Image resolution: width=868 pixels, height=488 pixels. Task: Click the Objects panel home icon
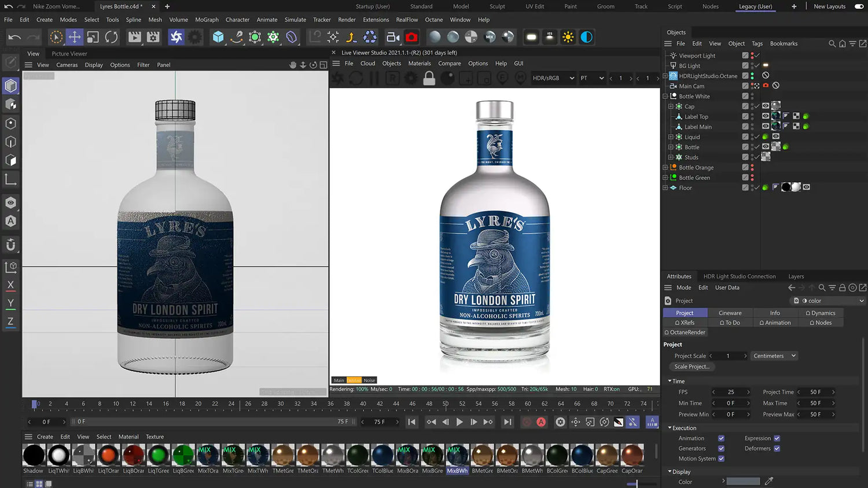coord(843,43)
